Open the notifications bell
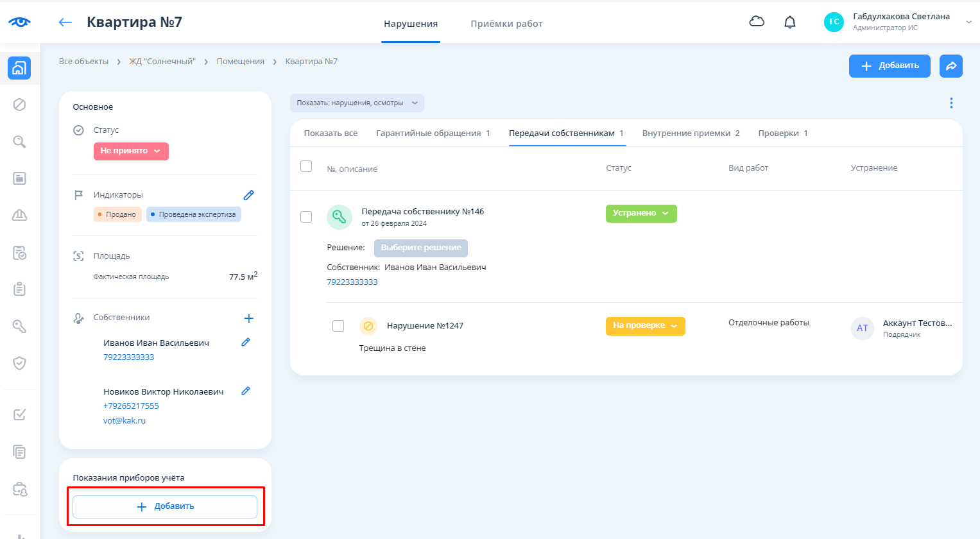This screenshot has height=539, width=980. tap(790, 22)
